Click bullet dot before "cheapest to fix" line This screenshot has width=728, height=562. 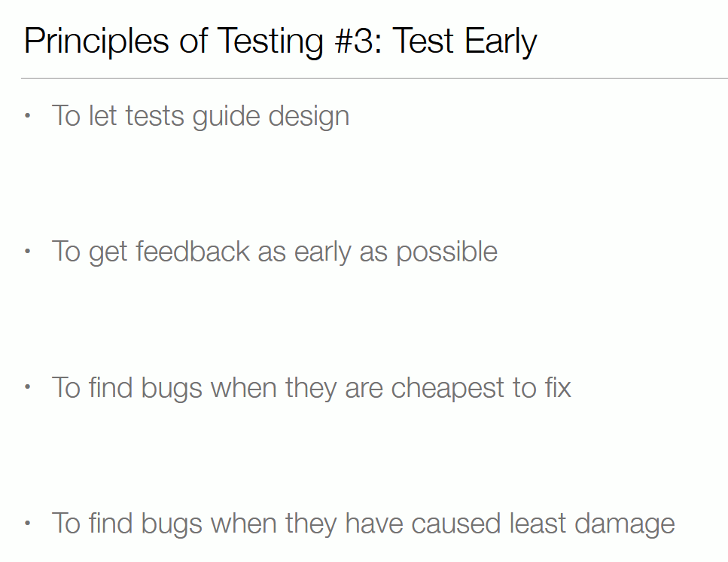pos(27,386)
